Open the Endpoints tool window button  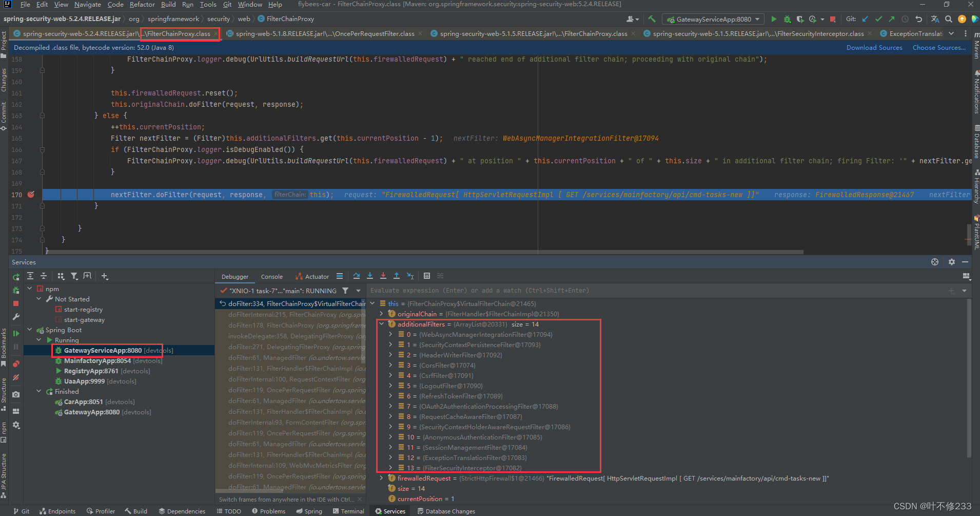[57, 511]
